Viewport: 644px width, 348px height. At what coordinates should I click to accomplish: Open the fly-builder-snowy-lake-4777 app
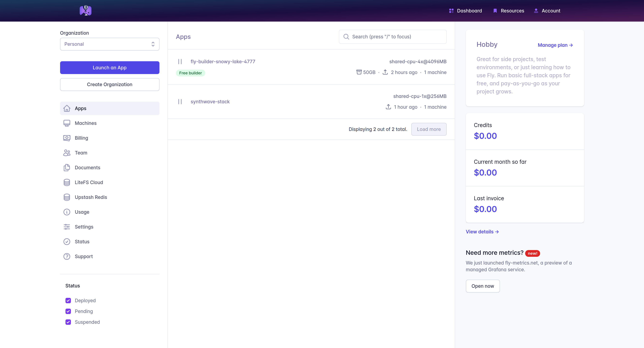pyautogui.click(x=223, y=61)
